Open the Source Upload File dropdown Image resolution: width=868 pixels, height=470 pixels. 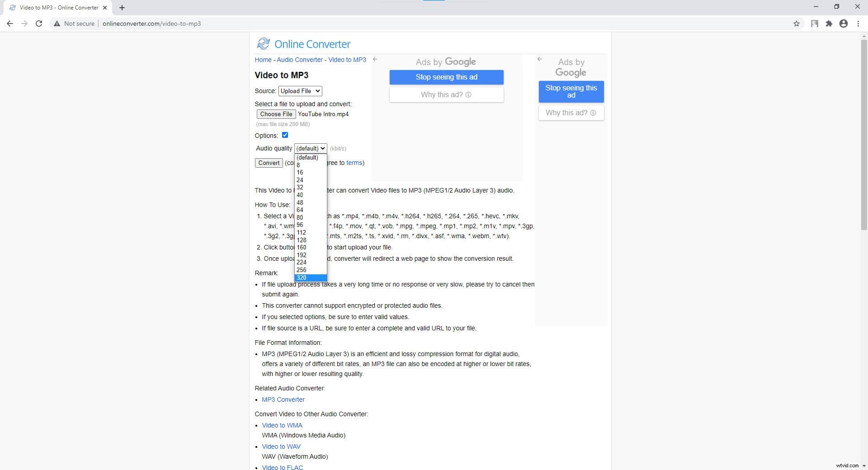tap(300, 91)
